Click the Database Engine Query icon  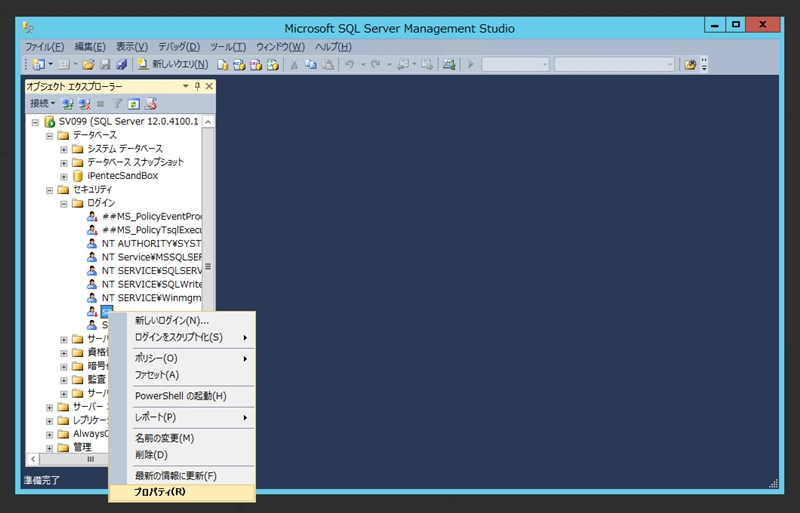pos(222,64)
